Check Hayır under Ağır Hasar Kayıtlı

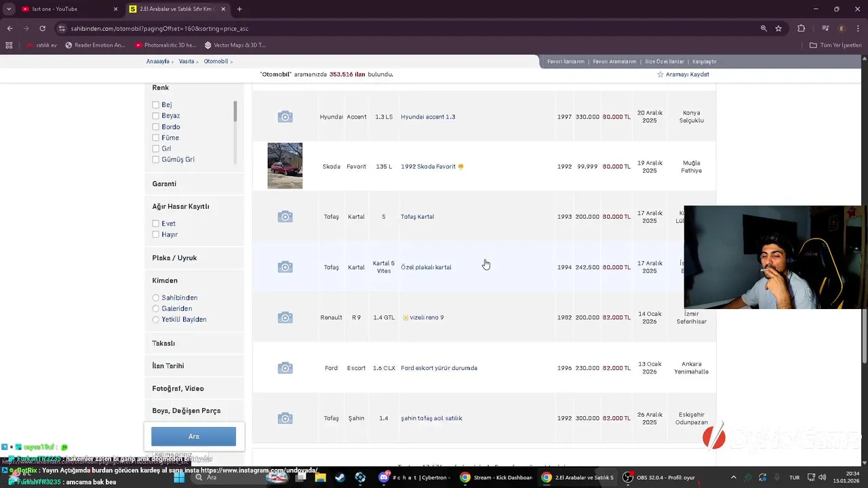156,235
